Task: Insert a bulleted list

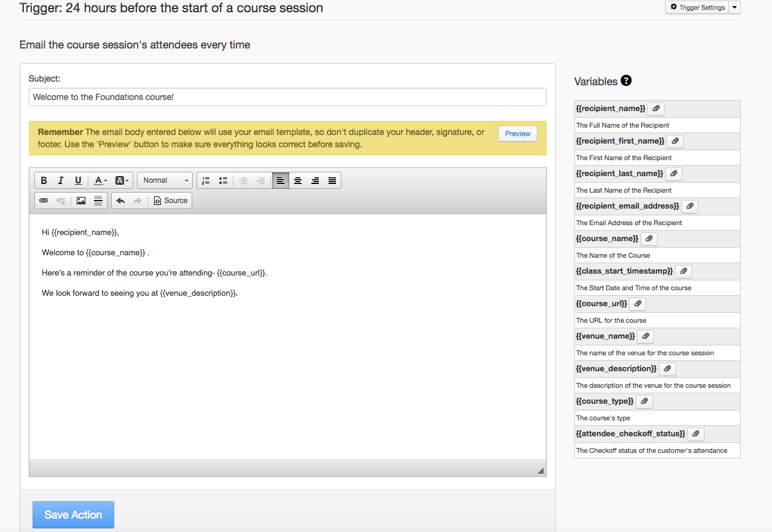Action: (223, 180)
